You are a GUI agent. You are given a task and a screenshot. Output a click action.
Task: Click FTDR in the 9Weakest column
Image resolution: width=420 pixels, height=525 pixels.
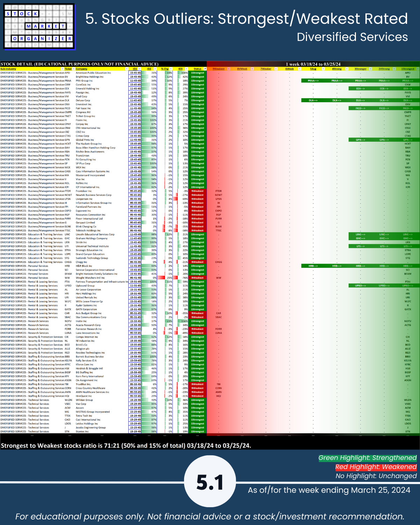[x=219, y=191]
